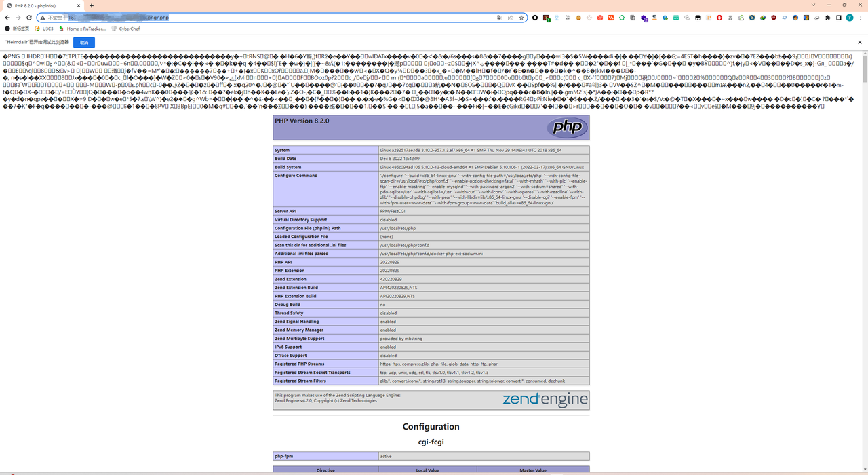Click 'provided by mbstring' value

click(401, 339)
